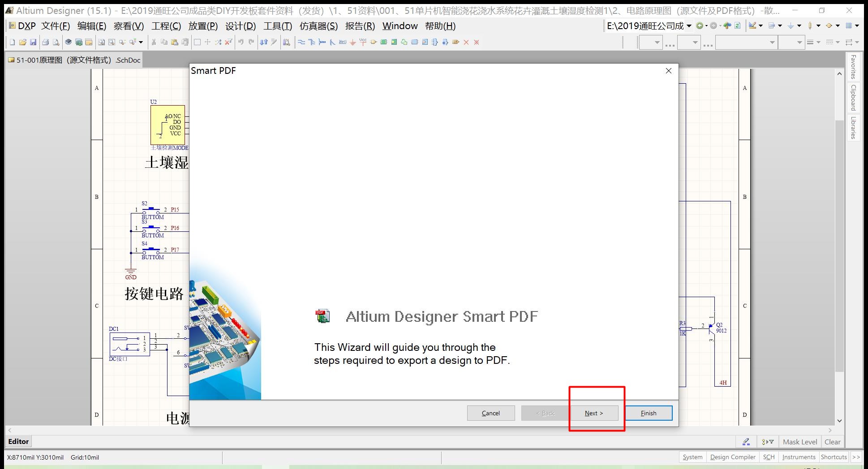This screenshot has height=469, width=868.
Task: Click the redo arrow icon
Action: pyautogui.click(x=251, y=42)
